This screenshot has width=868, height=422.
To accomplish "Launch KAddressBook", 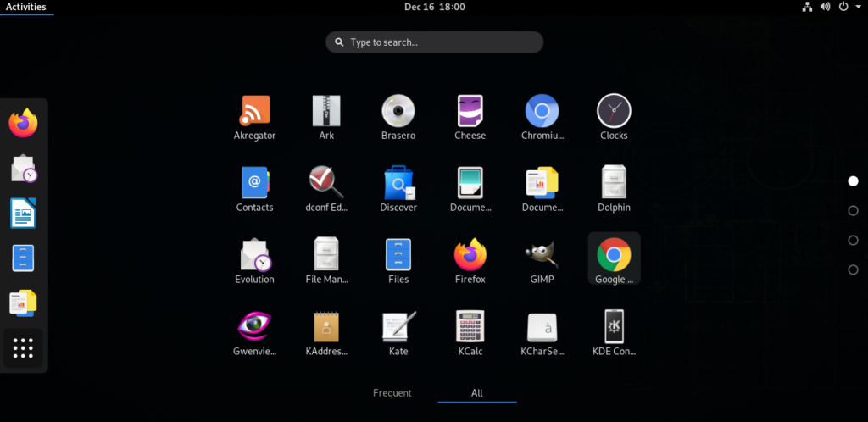I will click(x=326, y=334).
